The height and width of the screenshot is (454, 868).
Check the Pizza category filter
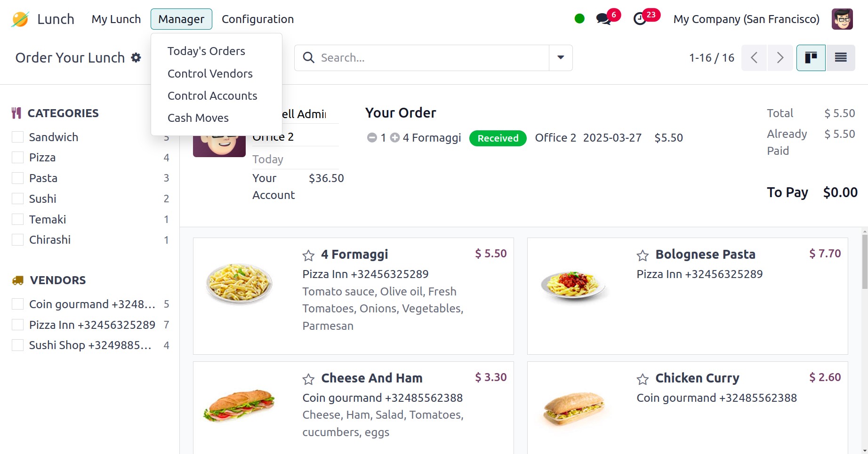pos(18,158)
